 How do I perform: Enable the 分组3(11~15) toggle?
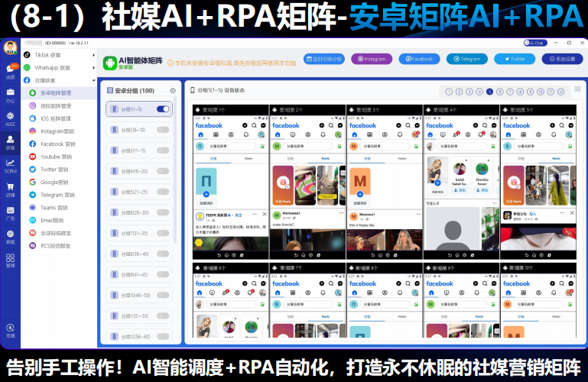[x=163, y=151]
